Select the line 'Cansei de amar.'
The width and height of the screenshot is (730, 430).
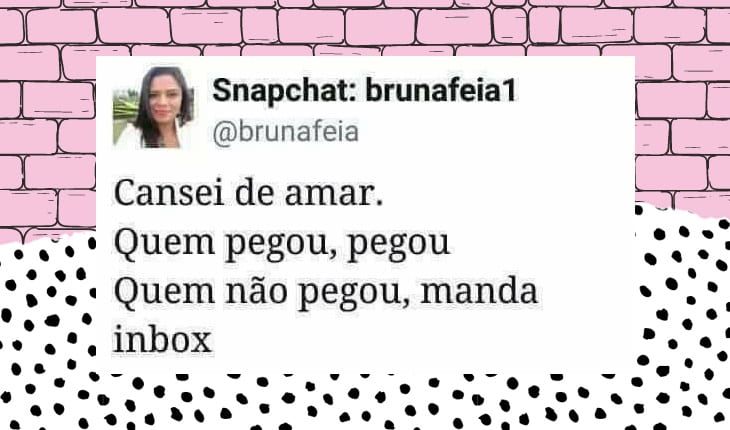[248, 193]
